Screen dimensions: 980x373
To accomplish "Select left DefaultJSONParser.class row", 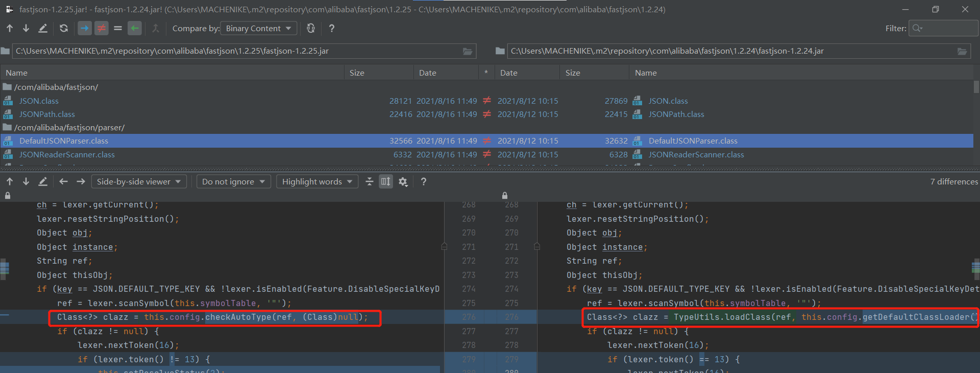I will point(64,141).
